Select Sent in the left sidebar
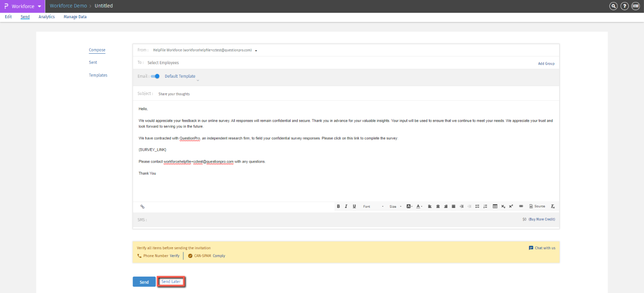644x293 pixels. (x=93, y=62)
